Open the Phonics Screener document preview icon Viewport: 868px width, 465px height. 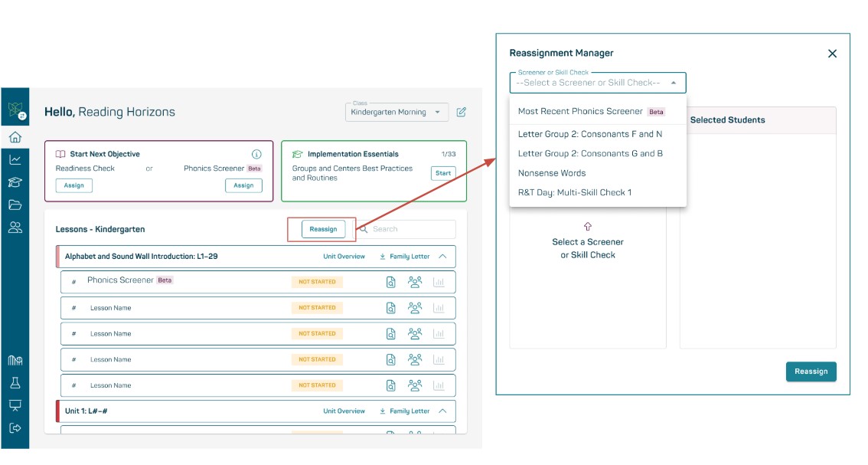pyautogui.click(x=391, y=282)
